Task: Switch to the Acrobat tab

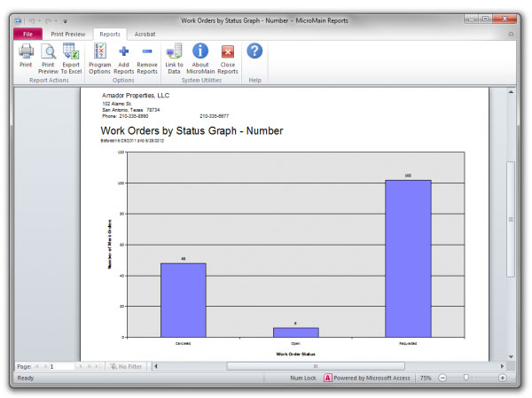Action: click(145, 34)
